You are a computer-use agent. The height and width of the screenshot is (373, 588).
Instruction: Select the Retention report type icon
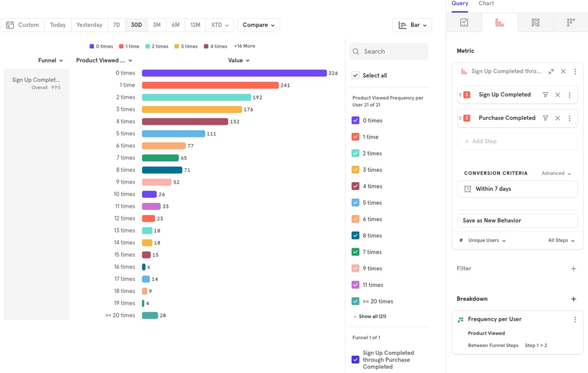pos(571,23)
